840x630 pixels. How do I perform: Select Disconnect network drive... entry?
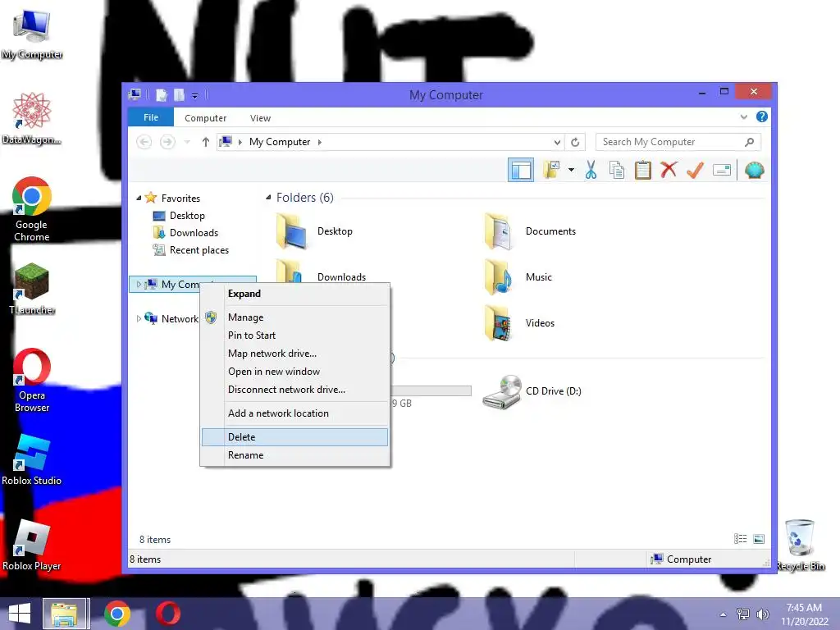click(x=294, y=390)
